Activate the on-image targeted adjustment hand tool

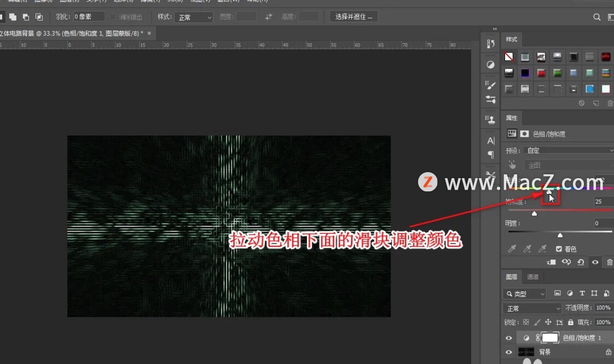(x=512, y=165)
